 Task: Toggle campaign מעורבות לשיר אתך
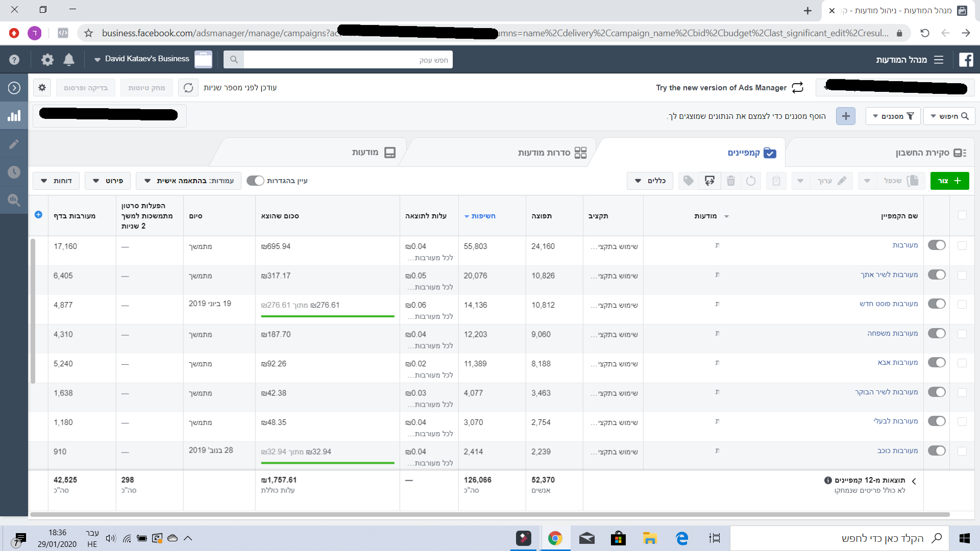point(937,275)
